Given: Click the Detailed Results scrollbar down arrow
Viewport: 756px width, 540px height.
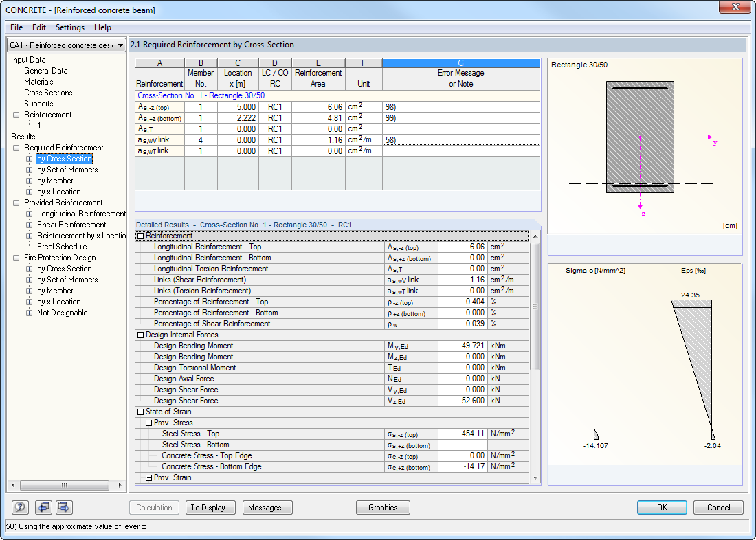Looking at the screenshot, I should point(535,477).
